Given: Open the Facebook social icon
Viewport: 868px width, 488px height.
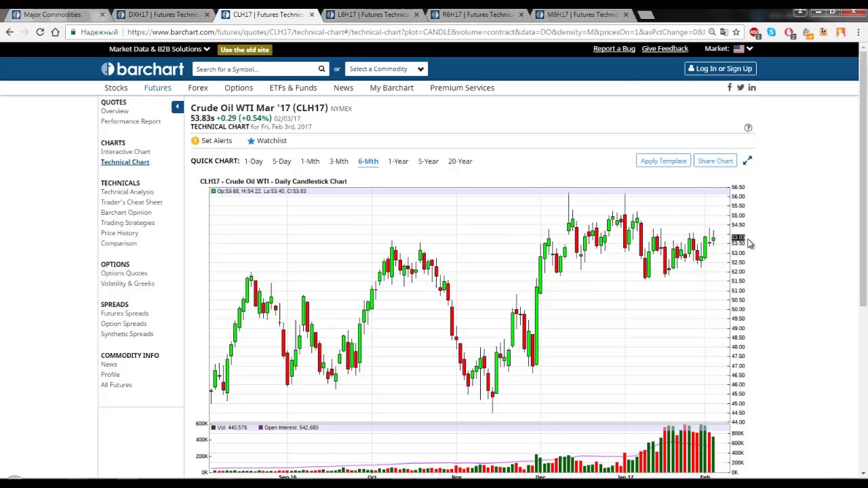Looking at the screenshot, I should (730, 87).
